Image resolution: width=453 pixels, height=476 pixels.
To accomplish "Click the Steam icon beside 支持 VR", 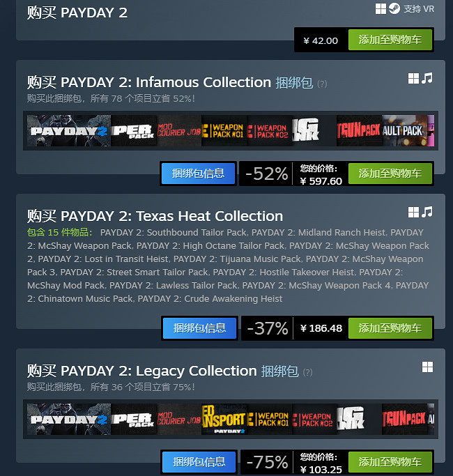I will pyautogui.click(x=394, y=8).
